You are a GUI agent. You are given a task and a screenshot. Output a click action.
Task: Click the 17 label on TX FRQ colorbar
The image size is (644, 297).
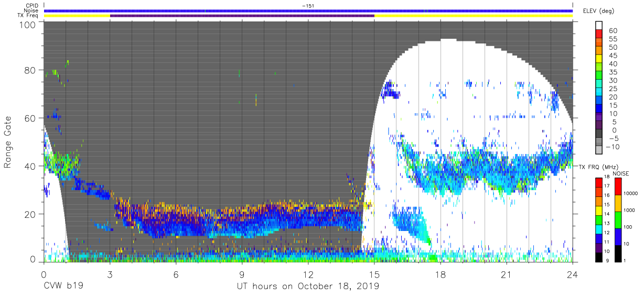[x=607, y=186]
